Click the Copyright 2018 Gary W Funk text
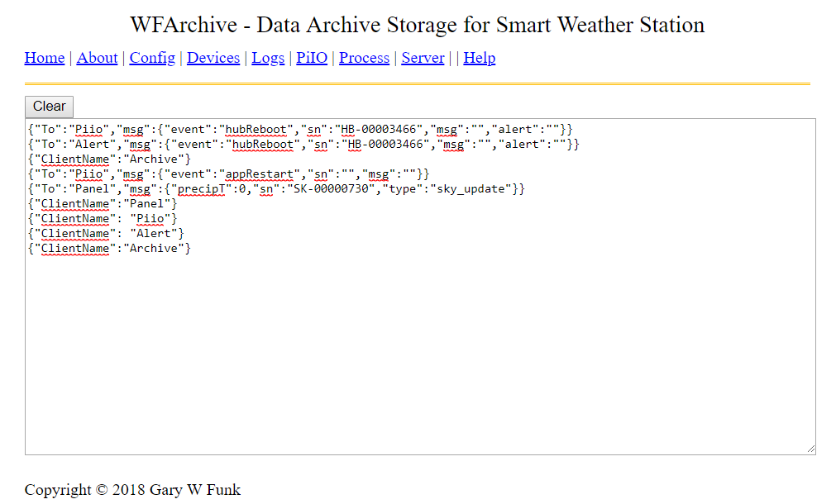Image resolution: width=836 pixels, height=504 pixels. (x=132, y=490)
